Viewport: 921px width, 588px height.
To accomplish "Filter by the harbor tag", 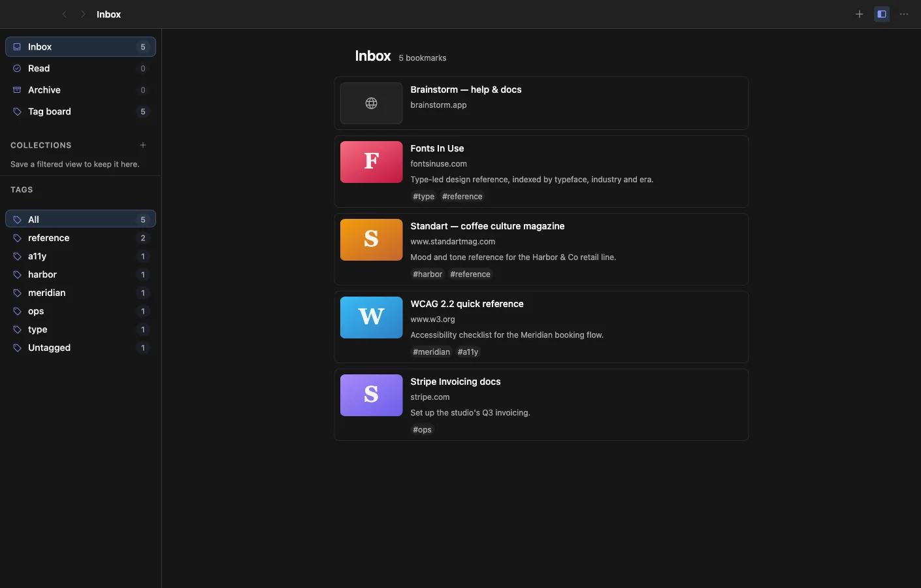I will tap(80, 274).
